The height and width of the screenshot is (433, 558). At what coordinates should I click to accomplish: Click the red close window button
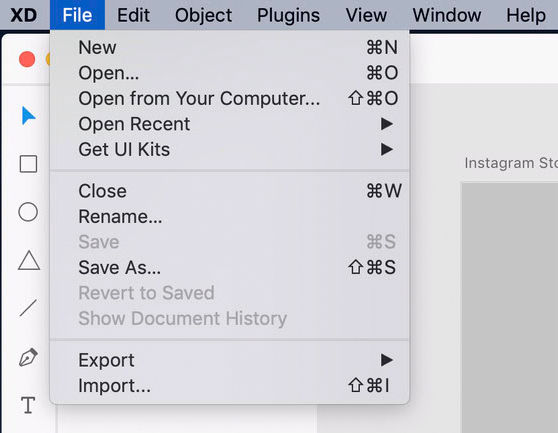click(27, 59)
